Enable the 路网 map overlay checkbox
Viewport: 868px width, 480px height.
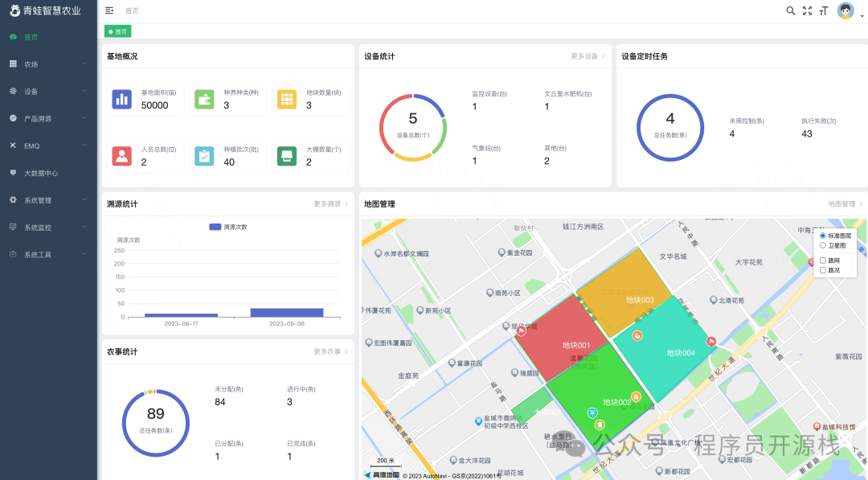(821, 261)
